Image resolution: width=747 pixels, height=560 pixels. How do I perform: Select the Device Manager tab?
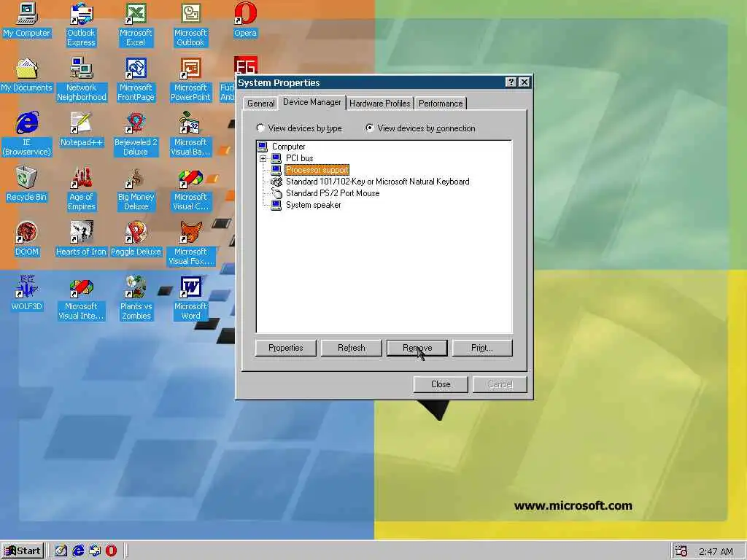pos(312,102)
